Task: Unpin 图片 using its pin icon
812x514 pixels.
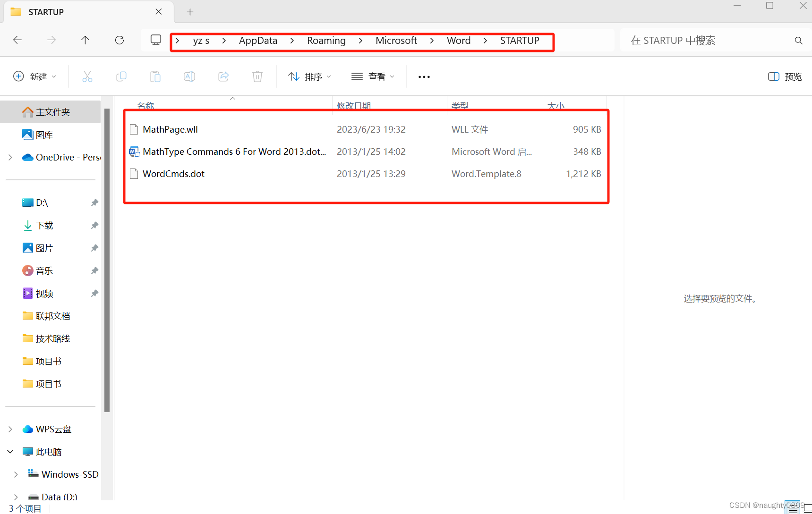Action: 94,248
